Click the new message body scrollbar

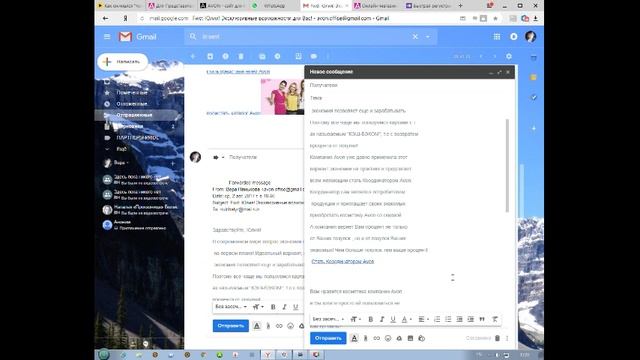click(x=507, y=165)
